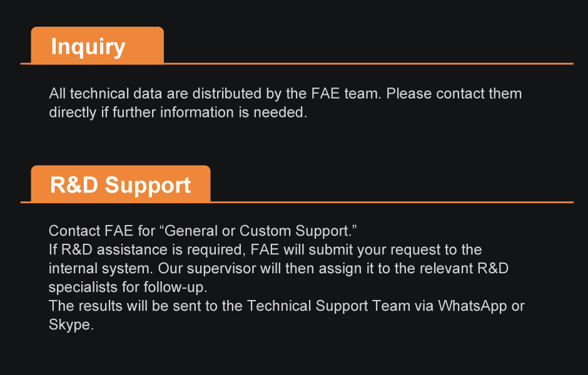Click 'FAE team' in the Inquiry paragraph
588x375 pixels.
[346, 94]
